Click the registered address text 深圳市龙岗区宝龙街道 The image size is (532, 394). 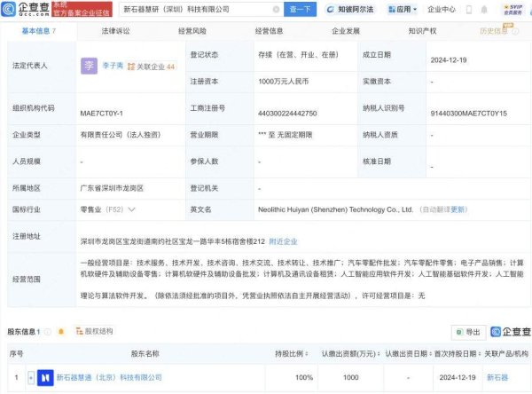point(172,241)
